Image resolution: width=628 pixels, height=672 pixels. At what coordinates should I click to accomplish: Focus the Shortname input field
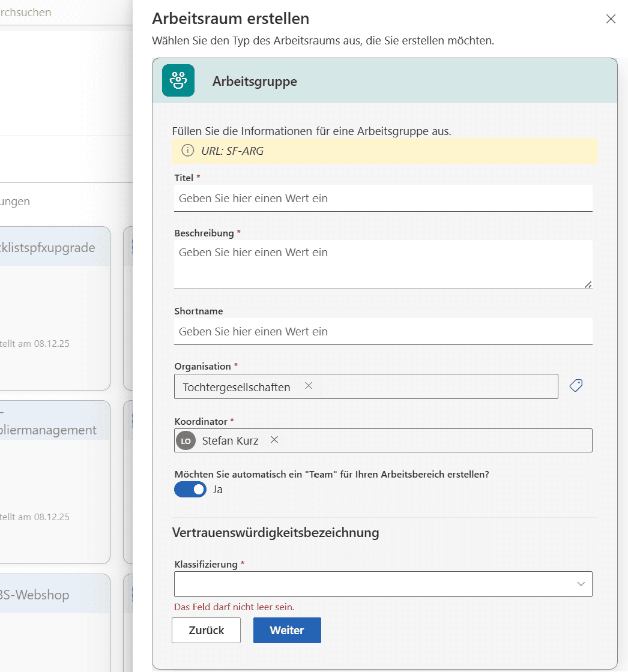tap(383, 331)
